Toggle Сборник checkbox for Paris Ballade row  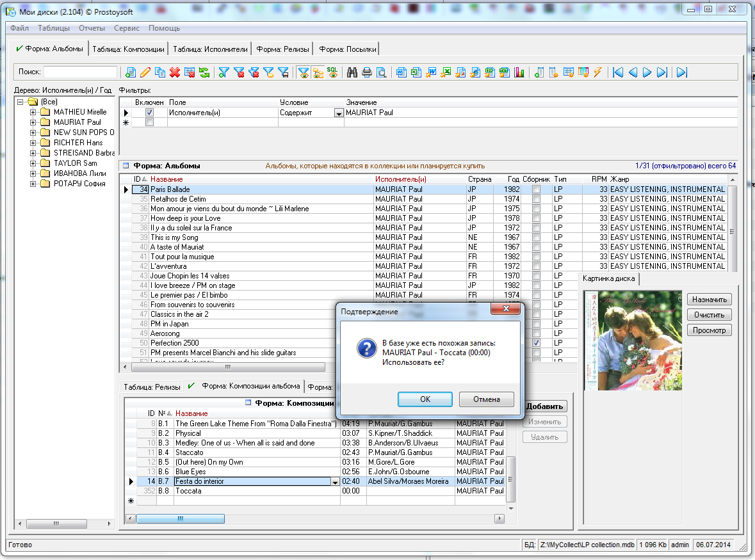(x=536, y=189)
